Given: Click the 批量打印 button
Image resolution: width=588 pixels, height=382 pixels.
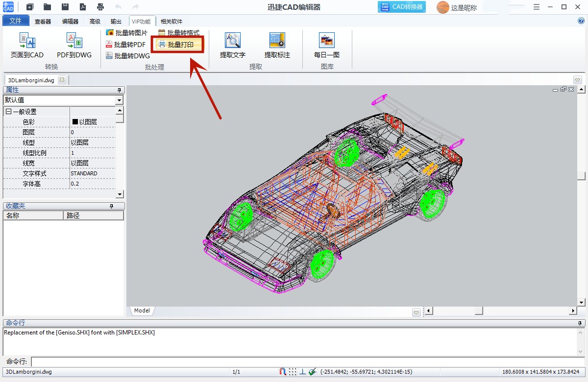Looking at the screenshot, I should point(180,45).
